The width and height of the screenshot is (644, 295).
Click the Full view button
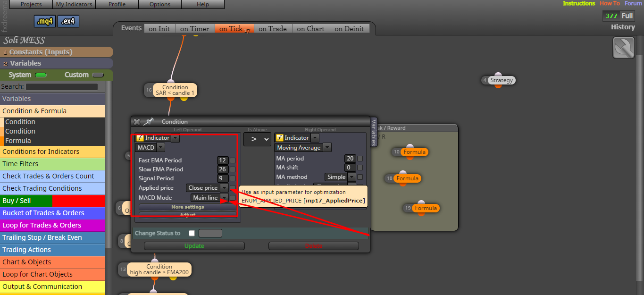click(627, 16)
